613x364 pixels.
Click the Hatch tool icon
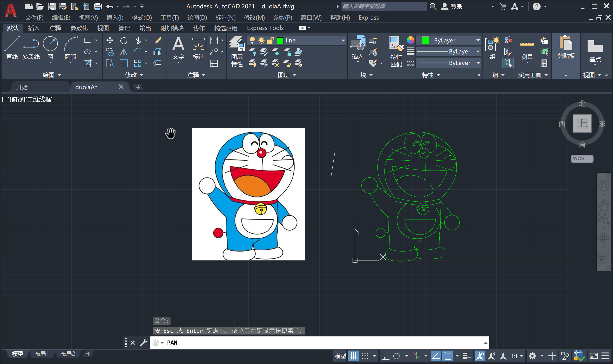click(x=88, y=64)
